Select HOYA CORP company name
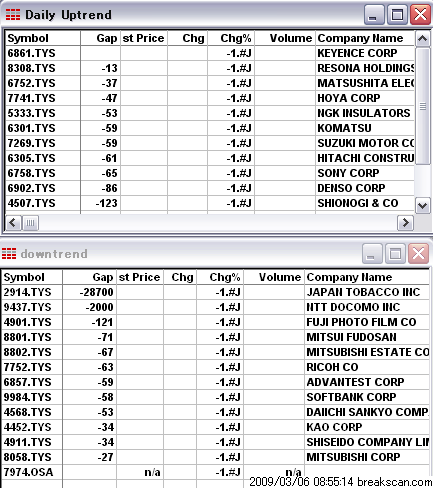Screen dimensions: 433x488 pyautogui.click(x=349, y=98)
